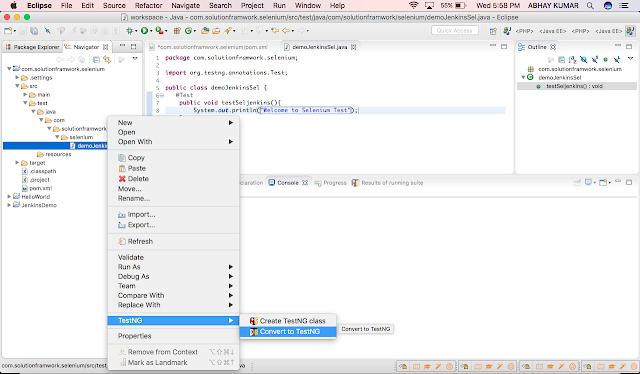Collapse the src folder in Navigator
The height and width of the screenshot is (374, 640).
pyautogui.click(x=17, y=86)
